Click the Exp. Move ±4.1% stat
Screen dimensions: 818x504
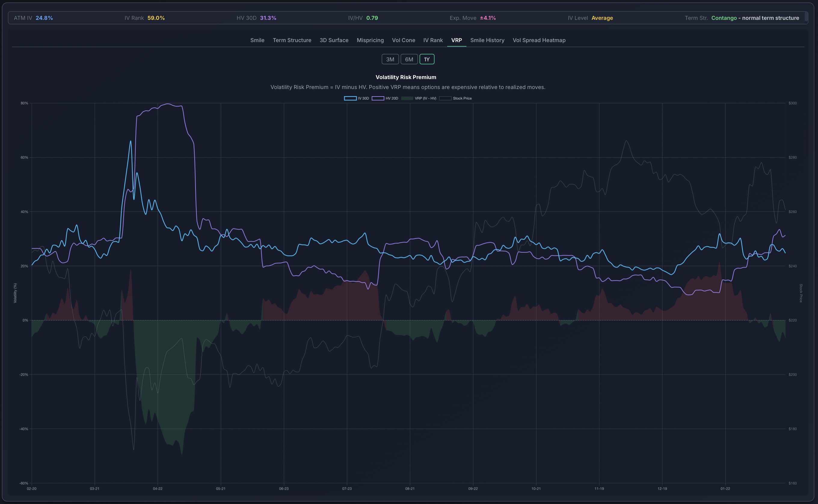coord(473,18)
